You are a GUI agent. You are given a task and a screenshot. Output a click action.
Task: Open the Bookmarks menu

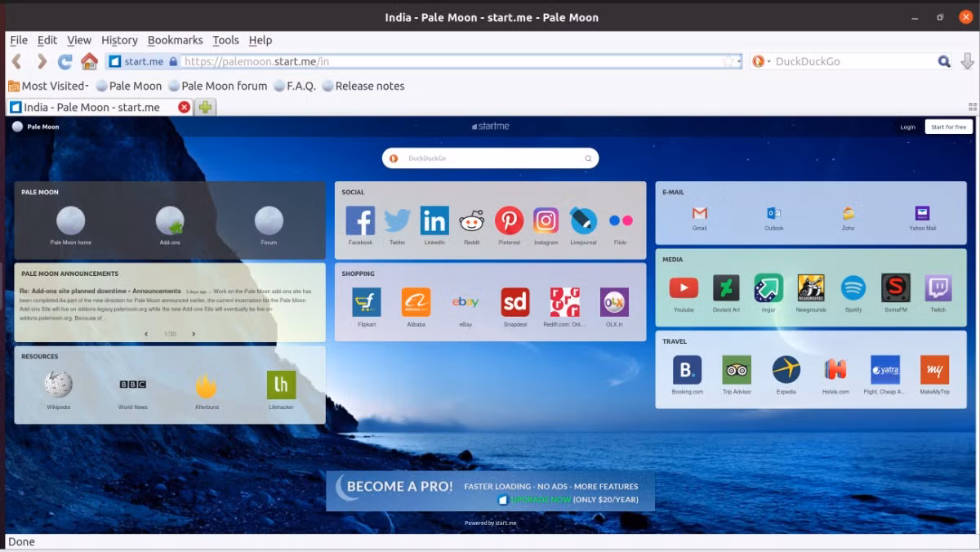tap(175, 40)
